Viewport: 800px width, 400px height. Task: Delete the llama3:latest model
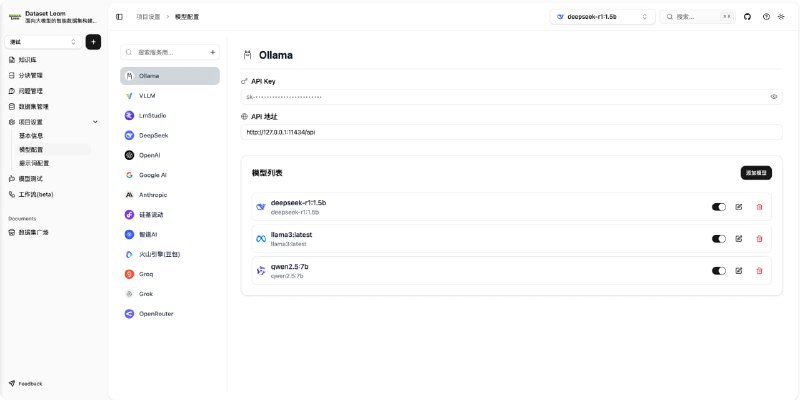(x=759, y=239)
